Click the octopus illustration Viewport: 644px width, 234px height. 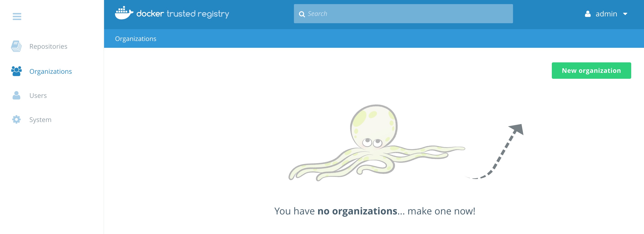(377, 143)
